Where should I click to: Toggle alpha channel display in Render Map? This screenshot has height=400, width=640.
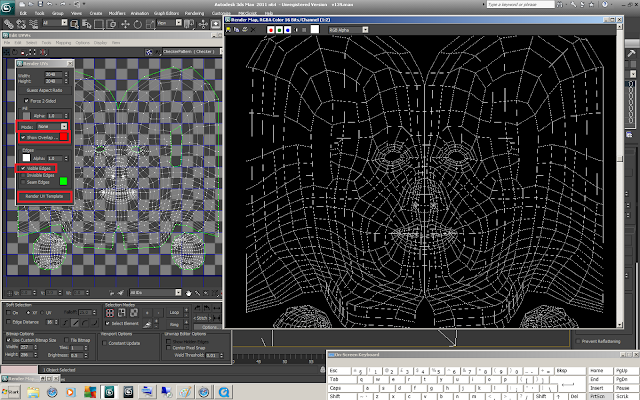pyautogui.click(x=296, y=30)
